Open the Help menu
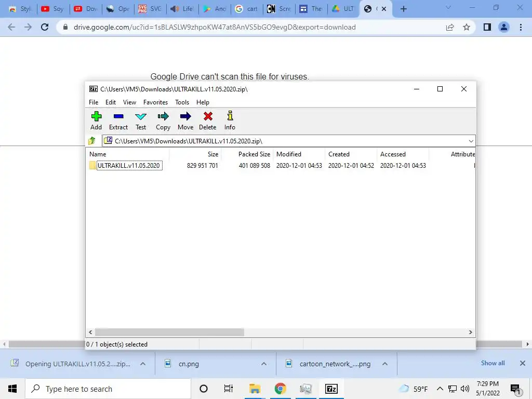Viewport: 532px width, 399px height. 203,102
